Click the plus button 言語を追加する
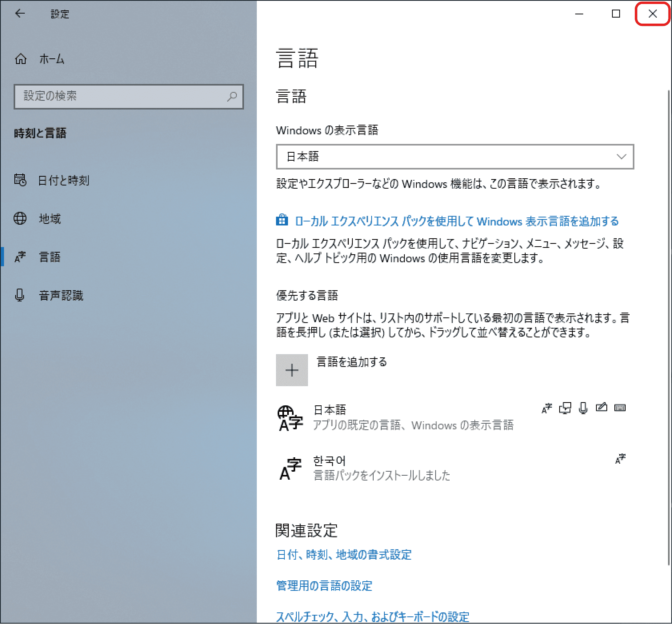 [x=292, y=370]
